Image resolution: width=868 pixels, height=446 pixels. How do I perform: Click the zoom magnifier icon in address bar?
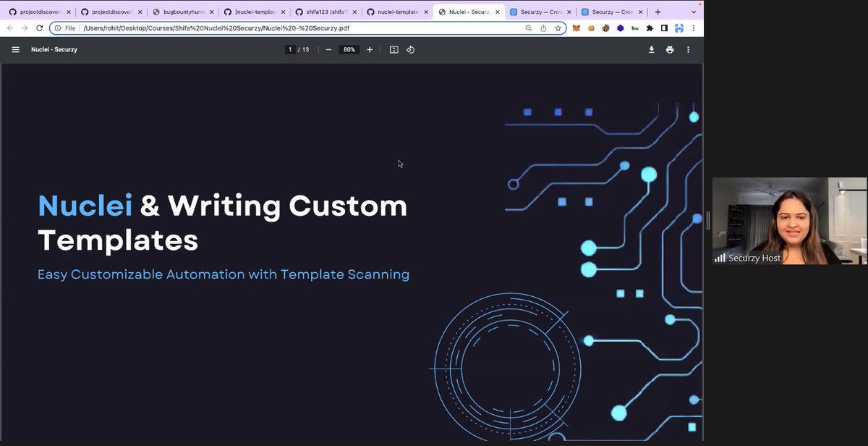tap(529, 28)
